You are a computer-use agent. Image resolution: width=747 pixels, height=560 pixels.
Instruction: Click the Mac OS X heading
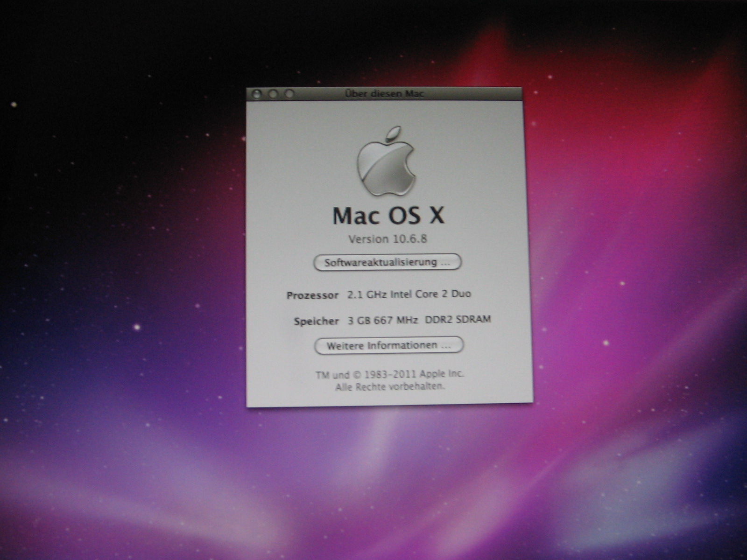click(x=388, y=216)
